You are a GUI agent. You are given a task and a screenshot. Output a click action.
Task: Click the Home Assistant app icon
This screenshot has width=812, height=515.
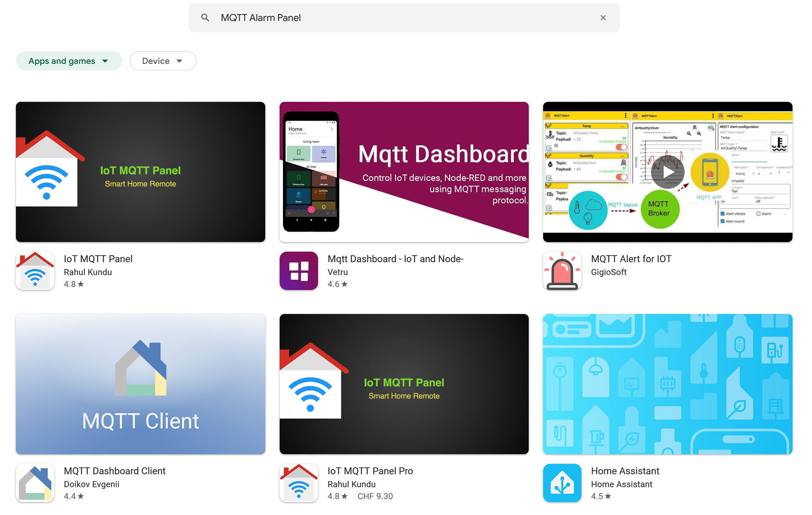point(562,483)
